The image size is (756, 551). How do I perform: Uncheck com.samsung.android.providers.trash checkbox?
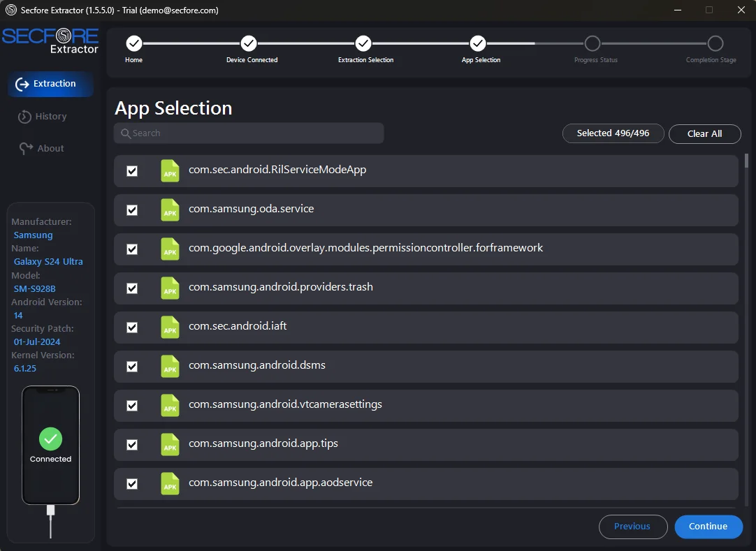pos(132,288)
